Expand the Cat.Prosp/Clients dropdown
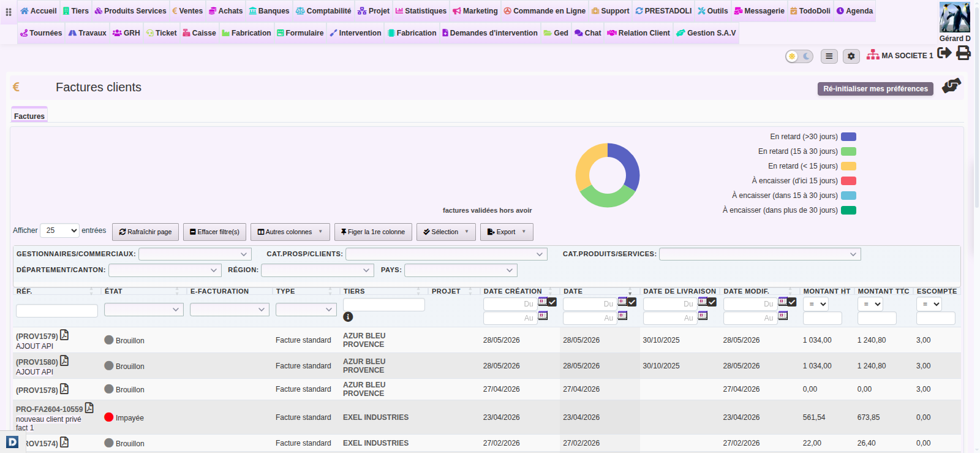Screen dimensions: 980x453 coord(446,254)
